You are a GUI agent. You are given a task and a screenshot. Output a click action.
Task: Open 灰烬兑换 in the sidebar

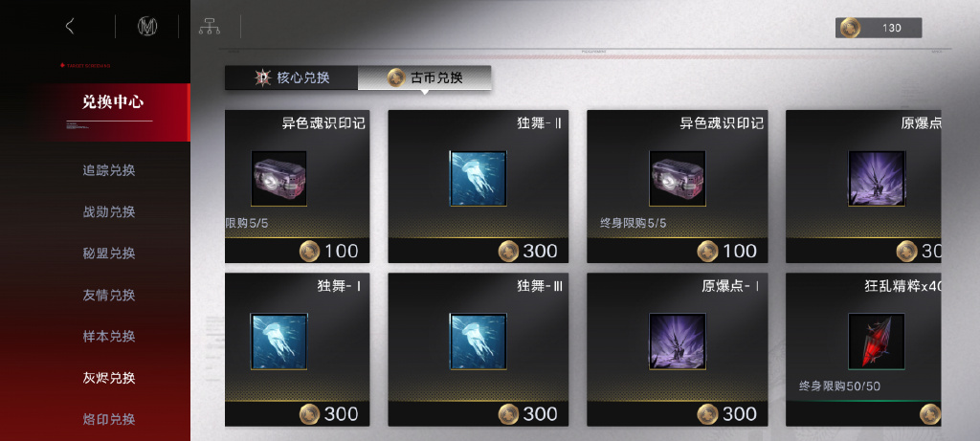109,378
